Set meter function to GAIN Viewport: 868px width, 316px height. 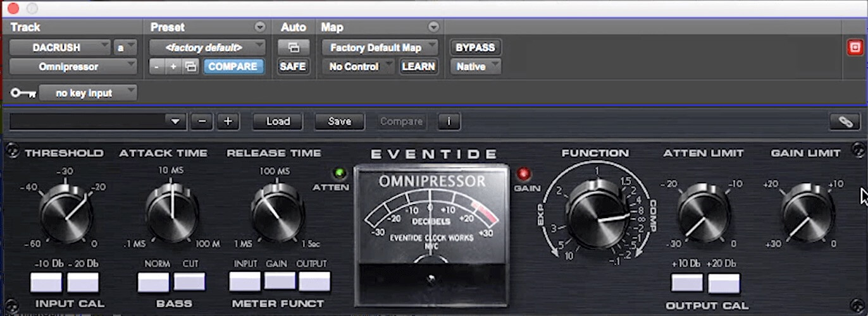pos(280,281)
